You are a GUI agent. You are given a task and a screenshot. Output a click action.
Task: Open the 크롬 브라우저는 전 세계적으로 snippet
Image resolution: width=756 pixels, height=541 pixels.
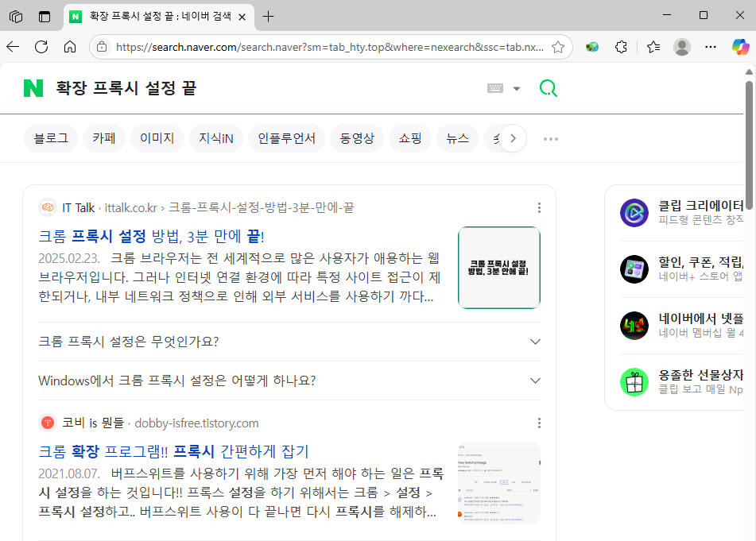coord(239,277)
